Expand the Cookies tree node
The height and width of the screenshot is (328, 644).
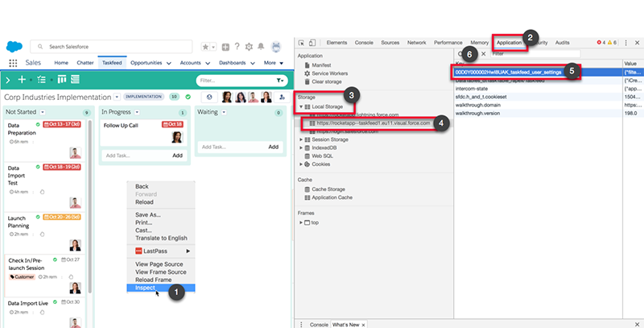tap(301, 164)
